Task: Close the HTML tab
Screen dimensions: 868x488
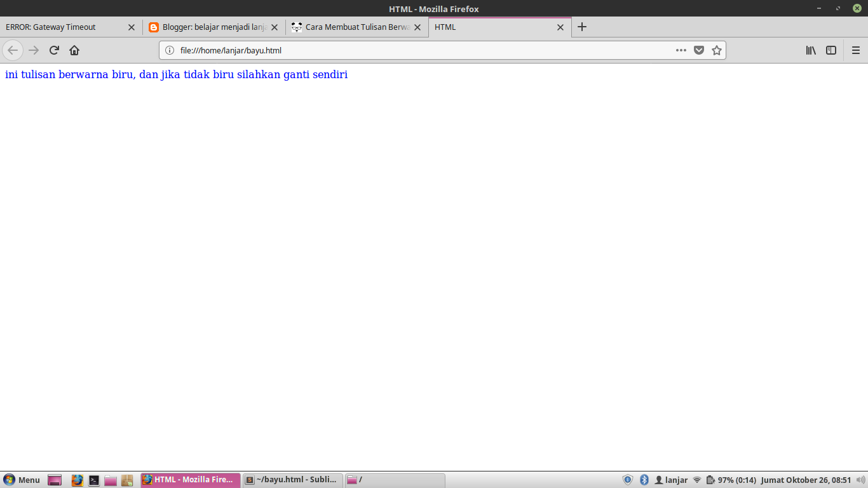Action: tap(560, 27)
